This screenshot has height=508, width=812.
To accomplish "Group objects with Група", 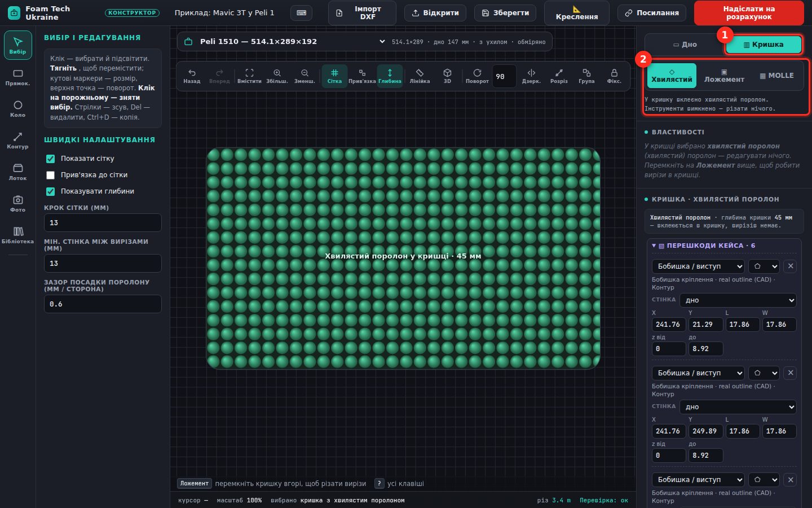I will tap(586, 76).
